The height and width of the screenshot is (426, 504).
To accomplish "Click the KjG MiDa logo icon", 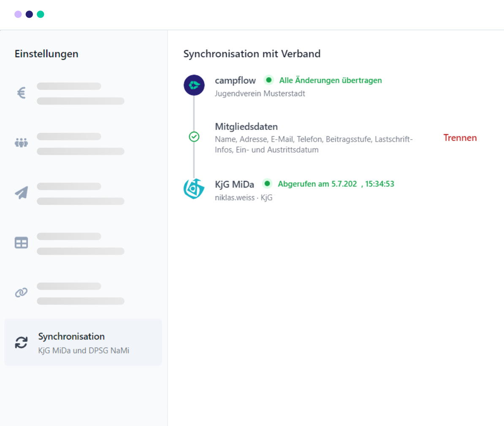I will click(194, 189).
